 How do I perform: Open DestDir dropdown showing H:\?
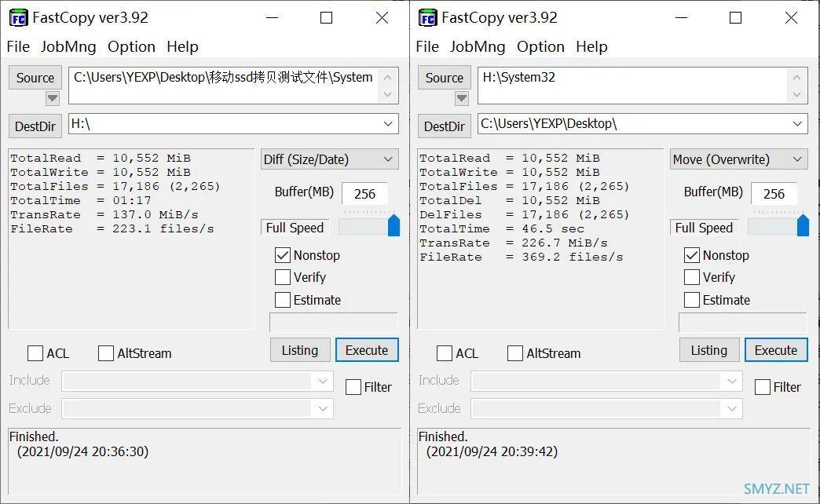click(388, 124)
